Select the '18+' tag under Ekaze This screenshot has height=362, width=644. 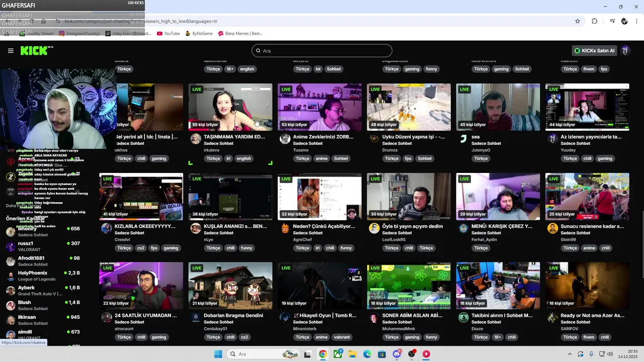pos(498,337)
